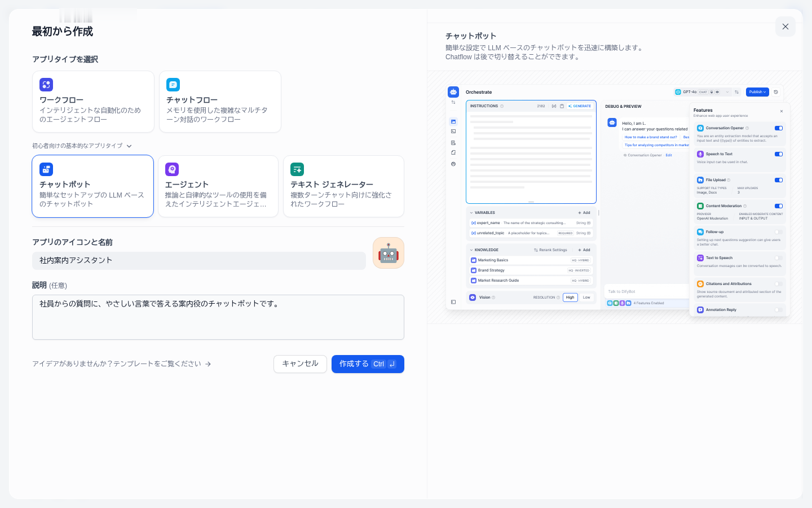This screenshot has height=508, width=812.
Task: Click the チャットフロー card's blue chat icon
Action: [x=173, y=85]
